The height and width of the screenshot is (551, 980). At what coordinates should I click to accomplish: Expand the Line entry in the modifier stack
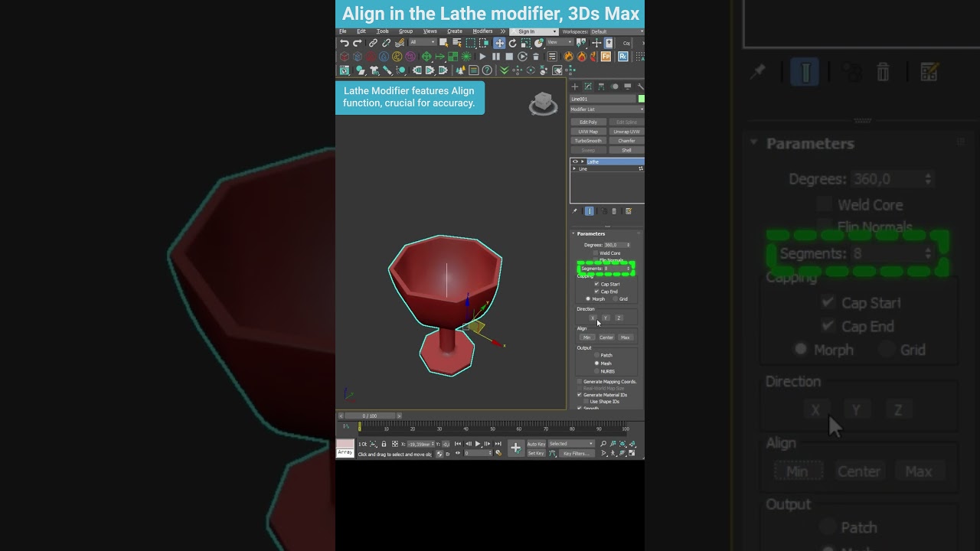coord(574,168)
